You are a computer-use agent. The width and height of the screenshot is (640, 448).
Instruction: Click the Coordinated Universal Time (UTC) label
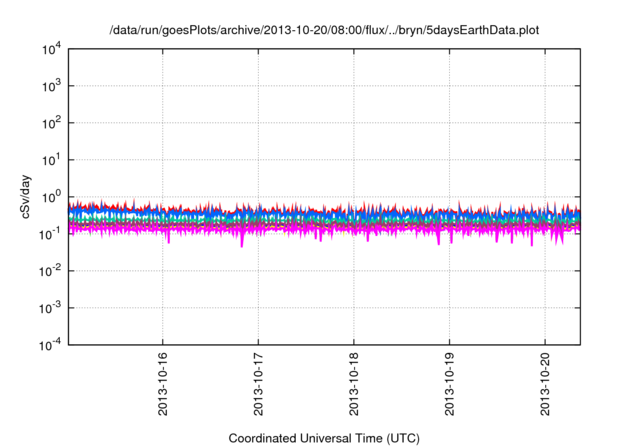(x=324, y=438)
